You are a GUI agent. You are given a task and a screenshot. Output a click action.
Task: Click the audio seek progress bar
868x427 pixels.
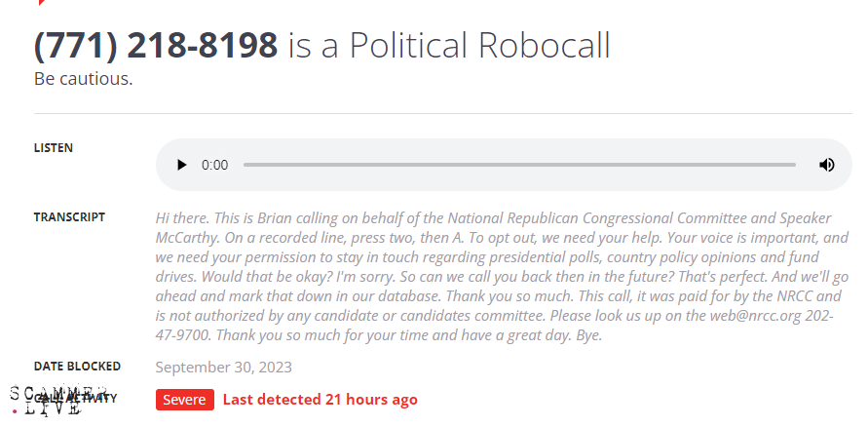[518, 165]
